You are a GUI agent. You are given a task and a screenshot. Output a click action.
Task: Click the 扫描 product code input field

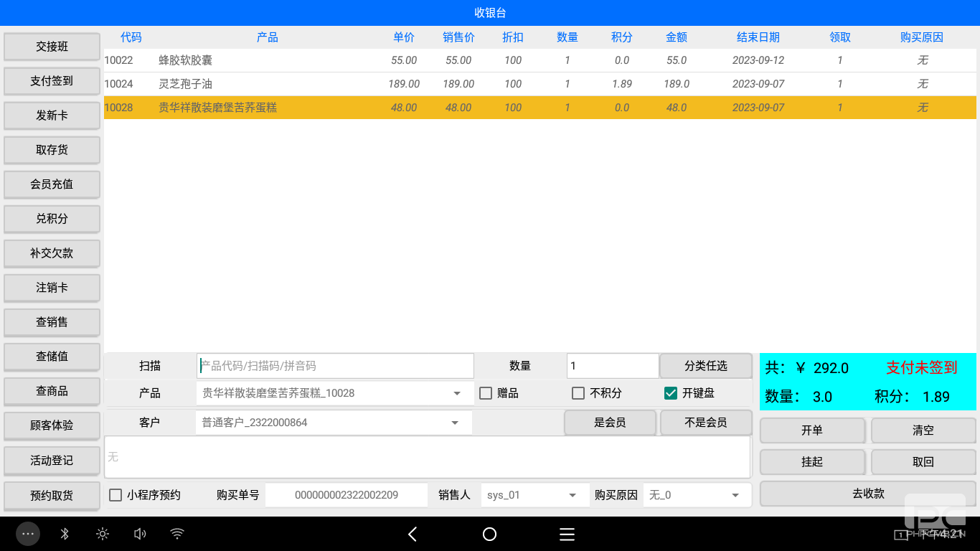point(335,366)
